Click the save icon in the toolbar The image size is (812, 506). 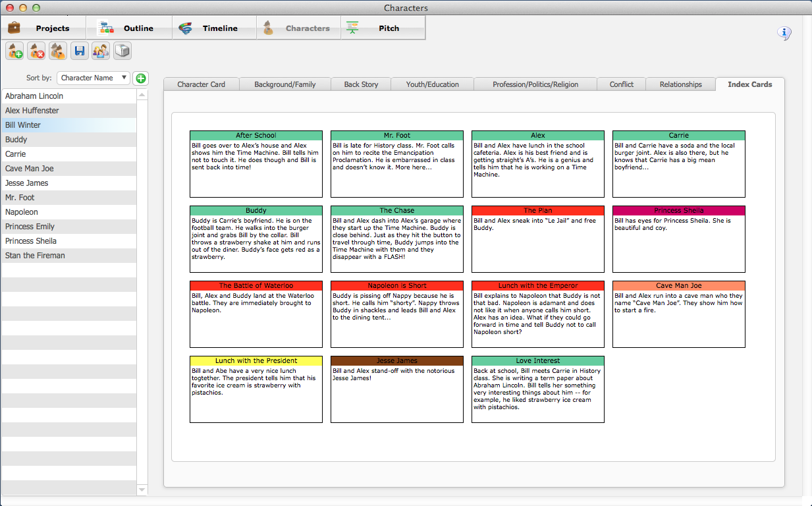(79, 51)
